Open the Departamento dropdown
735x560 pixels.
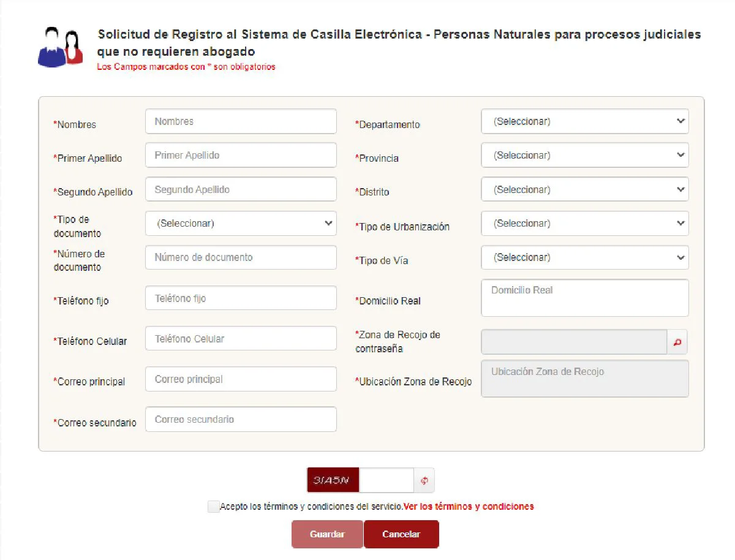(584, 121)
